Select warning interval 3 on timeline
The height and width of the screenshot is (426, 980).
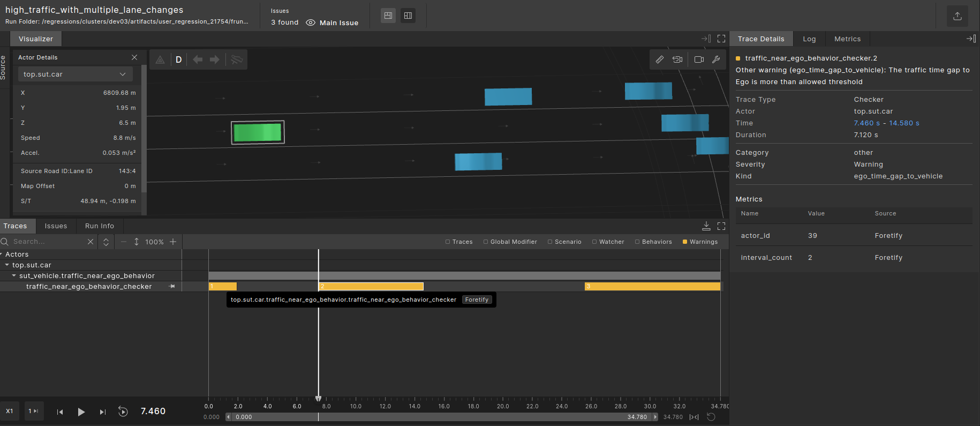652,287
